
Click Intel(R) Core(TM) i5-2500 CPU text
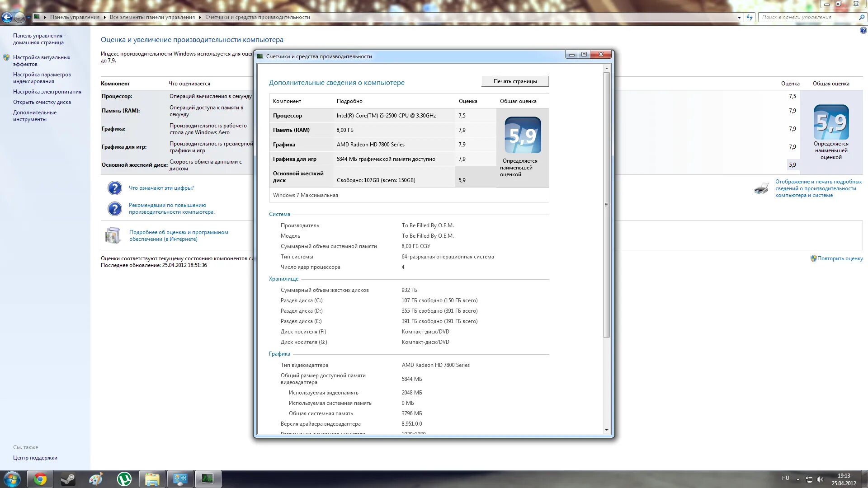(386, 116)
